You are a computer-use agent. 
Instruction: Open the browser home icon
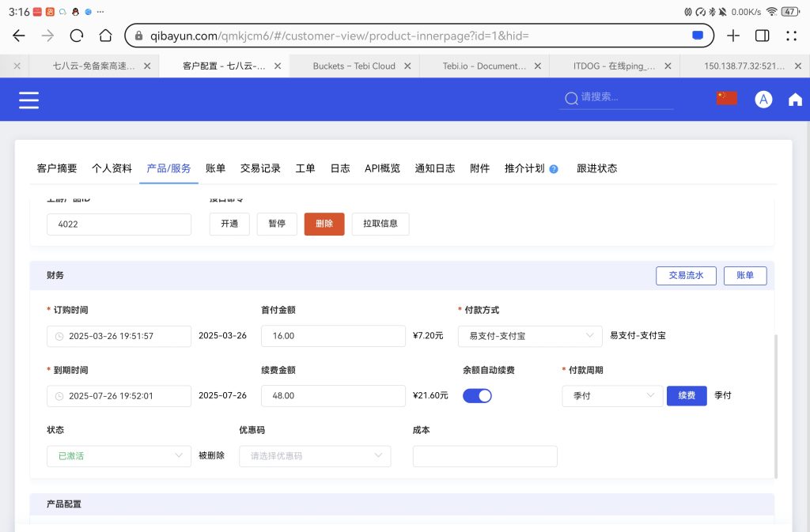[x=105, y=36]
